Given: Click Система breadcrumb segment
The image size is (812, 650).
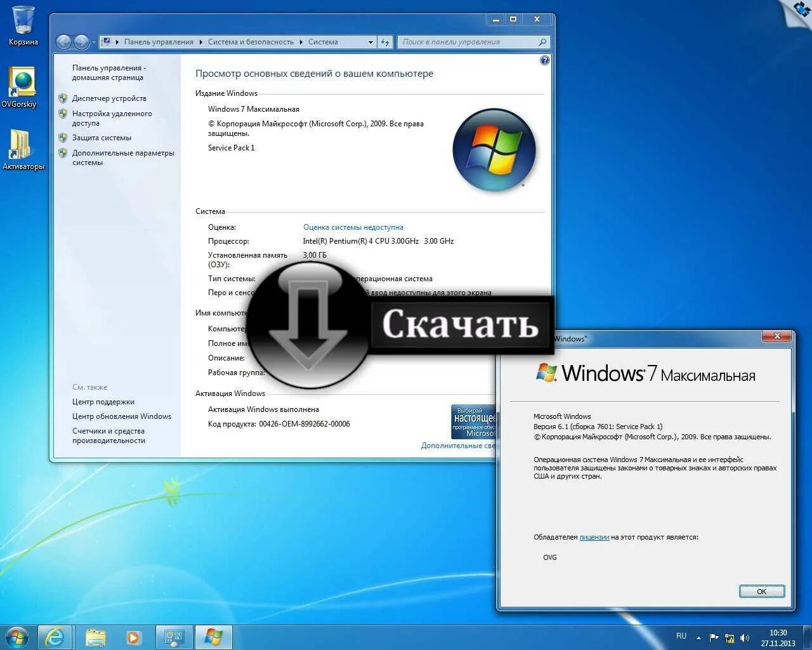Looking at the screenshot, I should (x=323, y=42).
